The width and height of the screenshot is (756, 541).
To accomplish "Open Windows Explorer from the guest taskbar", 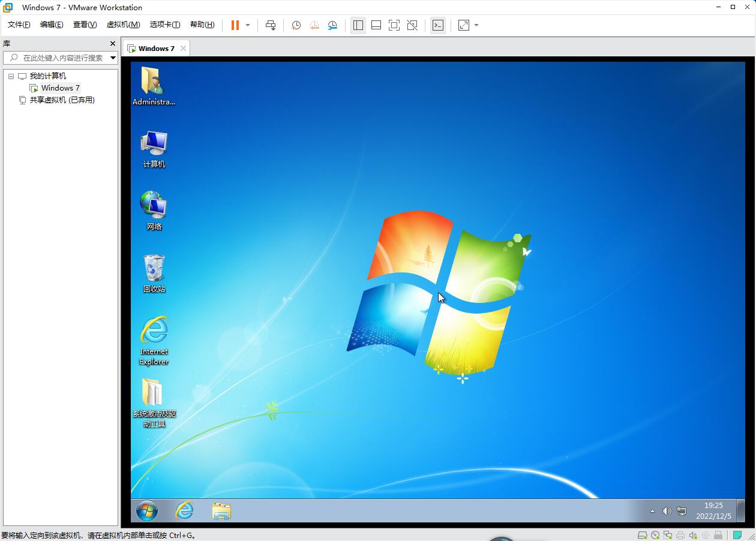I will 221,511.
